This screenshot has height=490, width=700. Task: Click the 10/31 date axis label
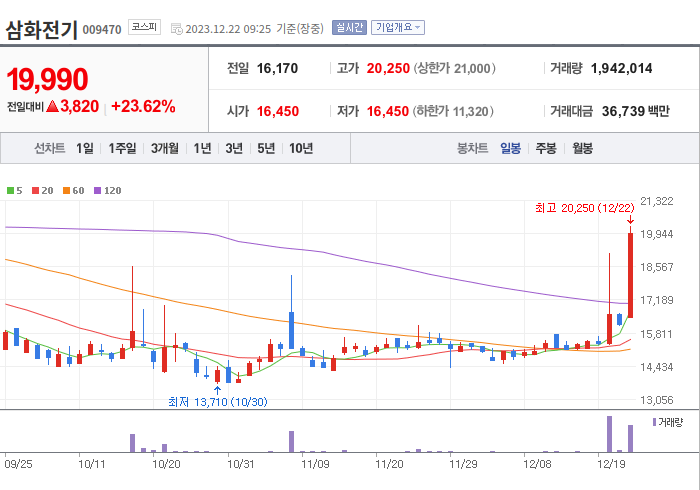point(241,465)
